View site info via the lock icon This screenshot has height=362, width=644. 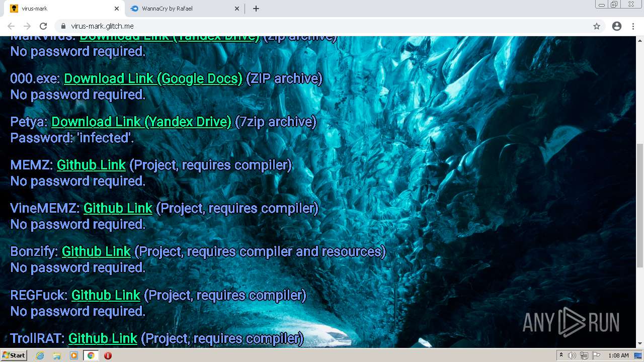point(63,26)
